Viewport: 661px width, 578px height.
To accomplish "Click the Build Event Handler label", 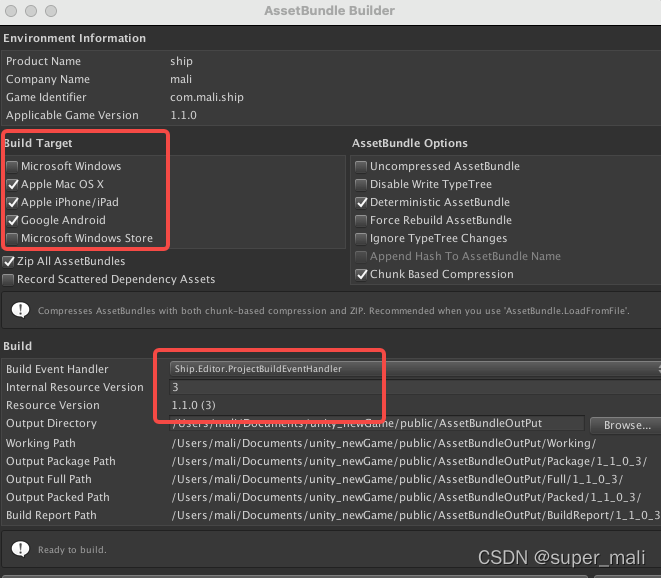I will (57, 369).
